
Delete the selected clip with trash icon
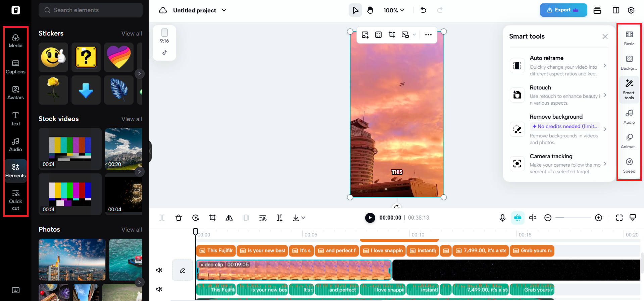pos(179,218)
